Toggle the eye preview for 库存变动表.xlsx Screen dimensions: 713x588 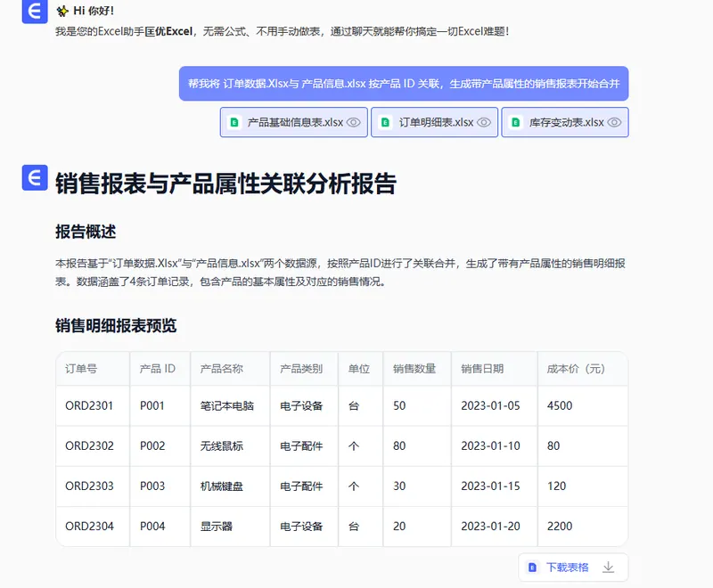point(614,123)
